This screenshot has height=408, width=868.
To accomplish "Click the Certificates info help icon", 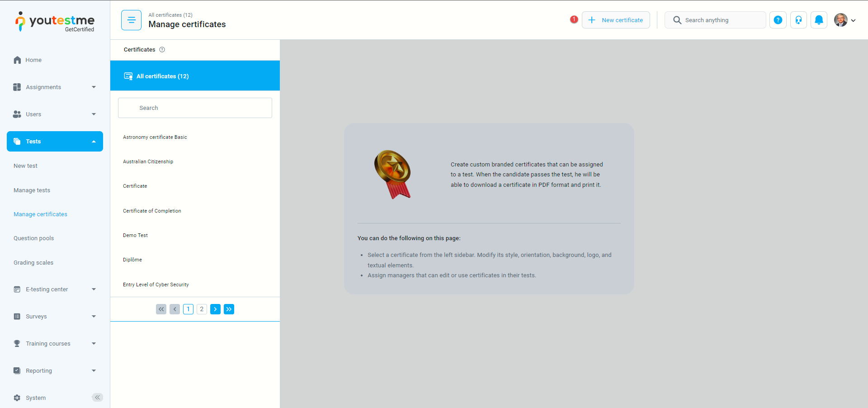I will point(162,50).
